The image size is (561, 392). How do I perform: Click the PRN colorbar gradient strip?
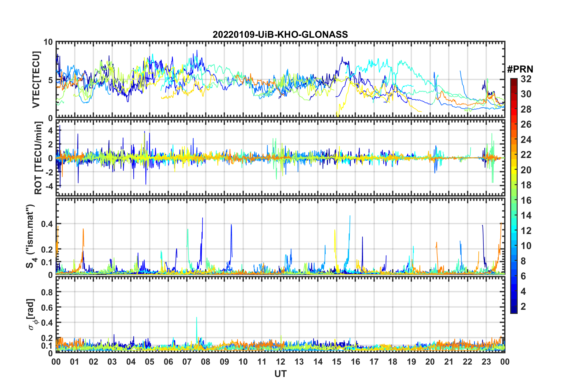514,196
